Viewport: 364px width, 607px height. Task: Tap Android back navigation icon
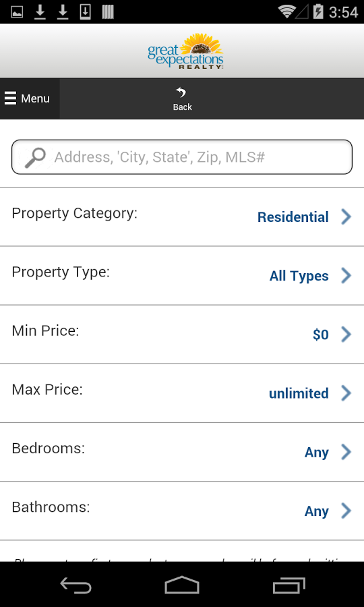point(75,585)
